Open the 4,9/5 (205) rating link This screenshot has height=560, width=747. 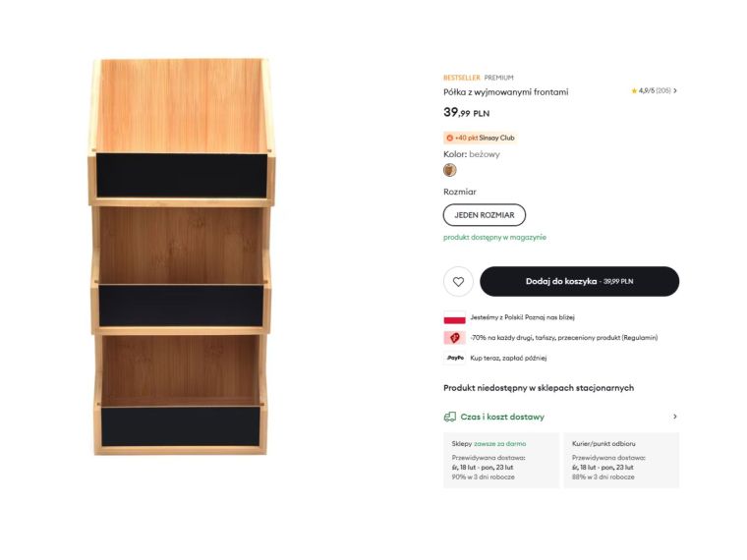(655, 90)
